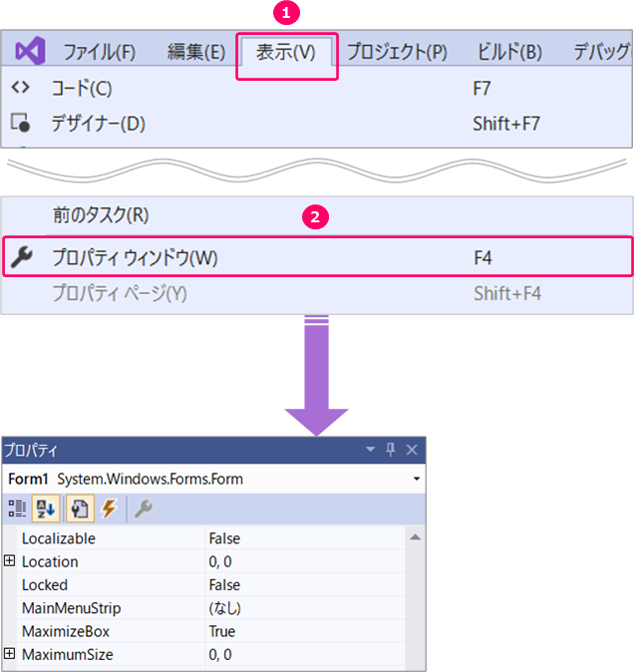
Task: Open the properties panel window position dropdown
Action: point(371,450)
